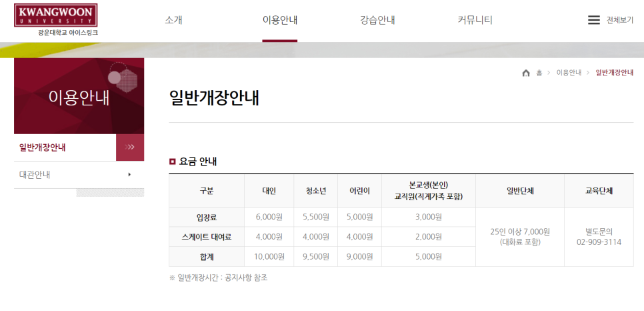Click the triple chevron arrow beside 일반개장안내
The image size is (644, 311).
click(x=130, y=147)
